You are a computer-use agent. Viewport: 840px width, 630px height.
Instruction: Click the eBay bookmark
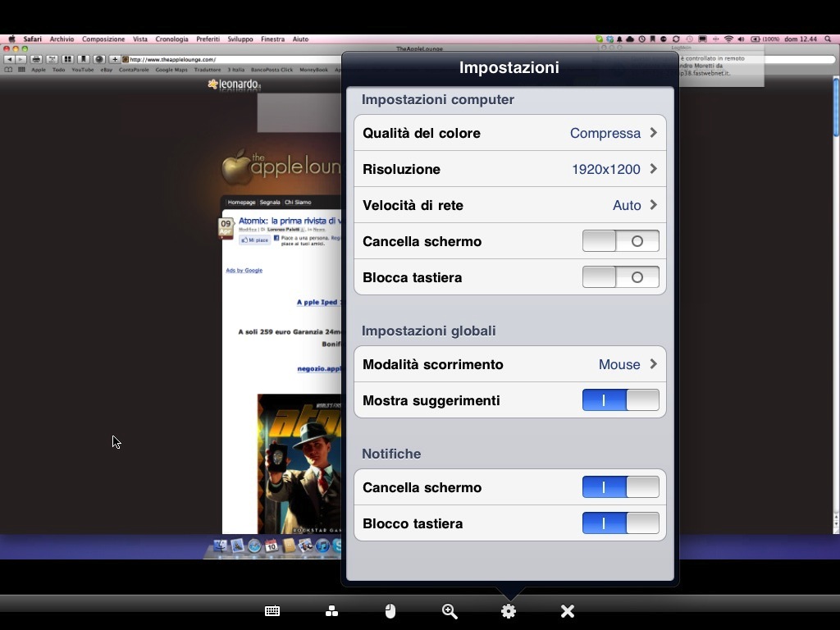tap(106, 70)
